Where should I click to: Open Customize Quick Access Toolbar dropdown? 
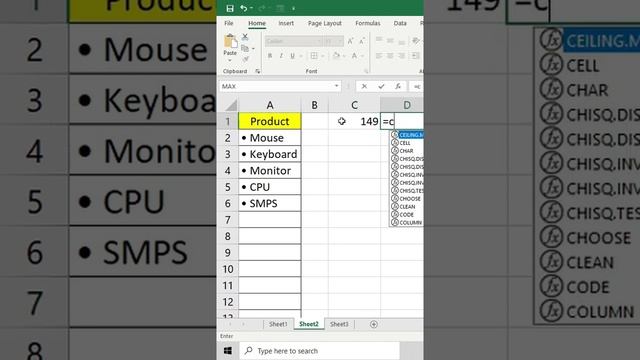coord(293,8)
